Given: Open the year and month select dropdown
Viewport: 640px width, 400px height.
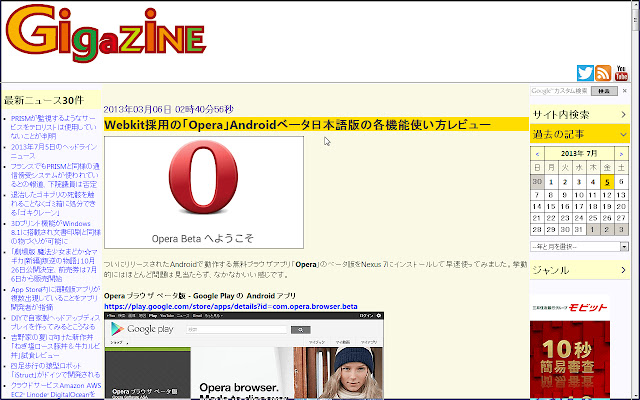Looking at the screenshot, I should pos(579,246).
